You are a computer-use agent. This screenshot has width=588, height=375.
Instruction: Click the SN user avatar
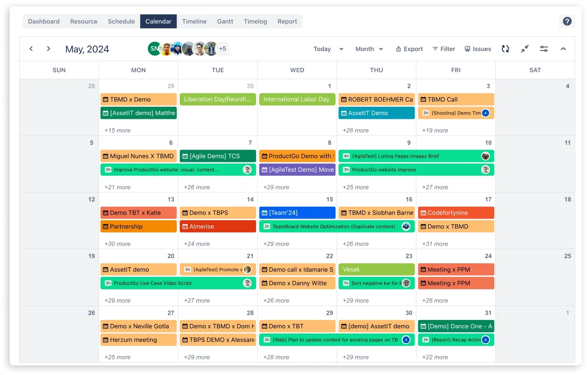(154, 49)
